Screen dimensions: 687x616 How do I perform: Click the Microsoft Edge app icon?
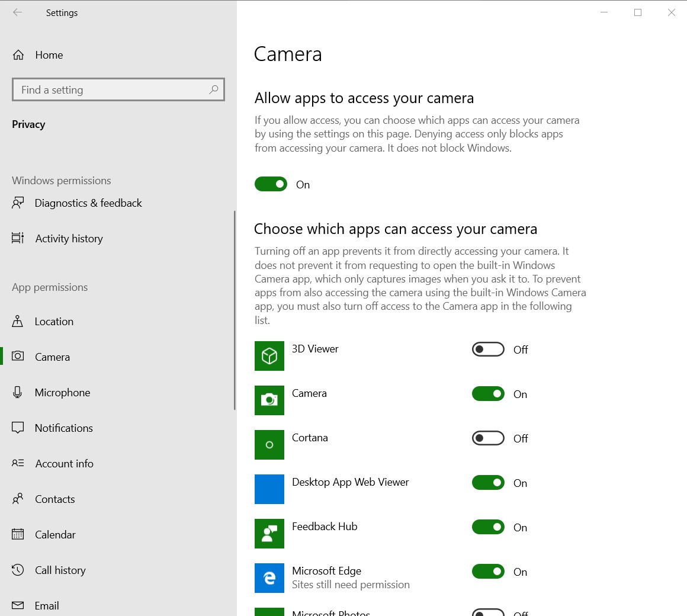[x=269, y=578]
